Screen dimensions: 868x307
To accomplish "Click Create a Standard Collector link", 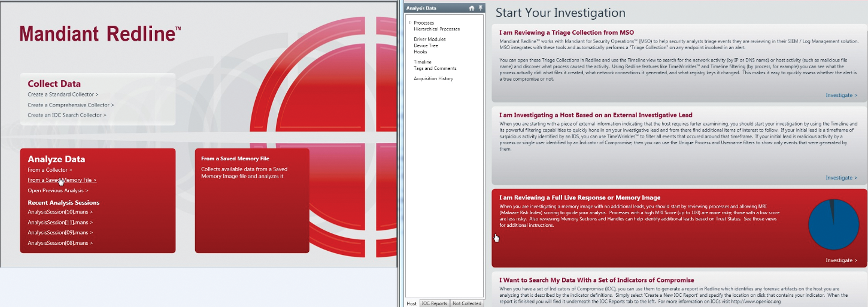I will (63, 95).
